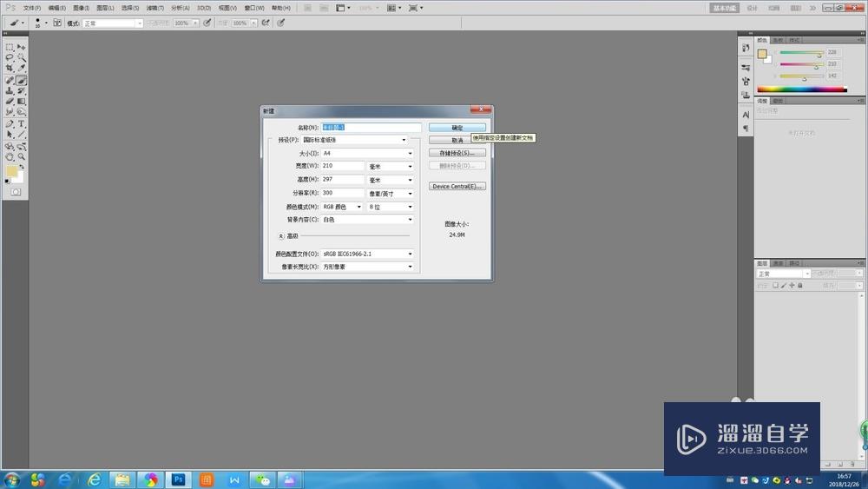The height and width of the screenshot is (489, 868).
Task: Select the Pen tool
Action: 10,124
